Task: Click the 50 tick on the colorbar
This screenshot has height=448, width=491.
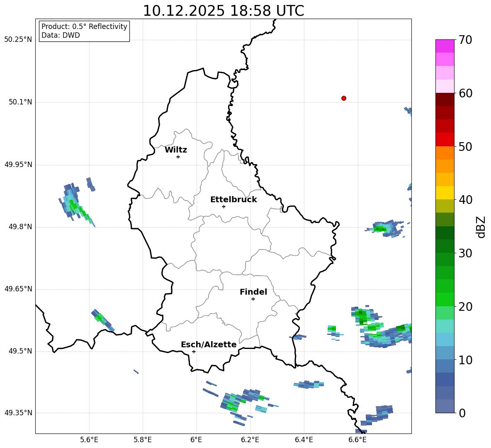Action: [465, 146]
